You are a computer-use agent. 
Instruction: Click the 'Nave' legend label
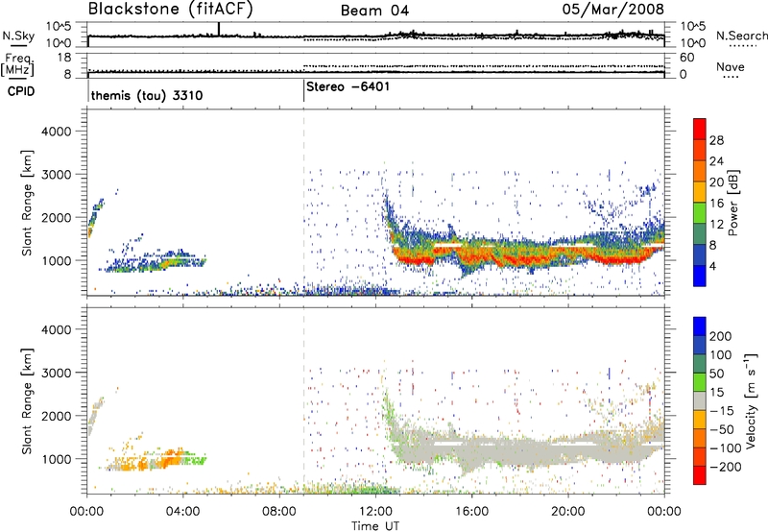coord(730,66)
